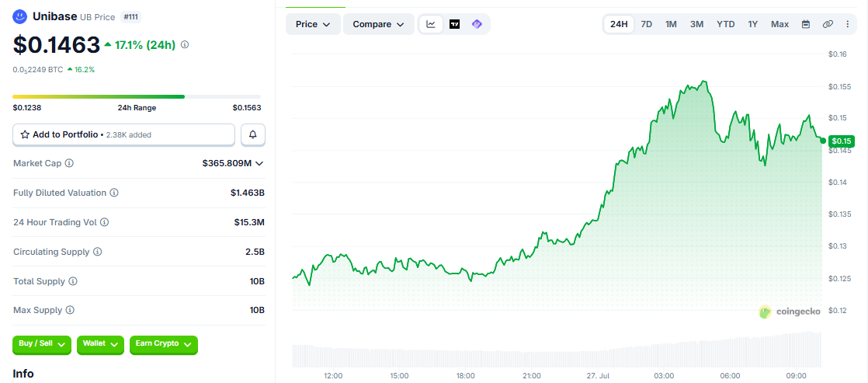Click the 0.0₅2249 BTC price text
Viewport: 868px width, 383px height.
(37, 70)
